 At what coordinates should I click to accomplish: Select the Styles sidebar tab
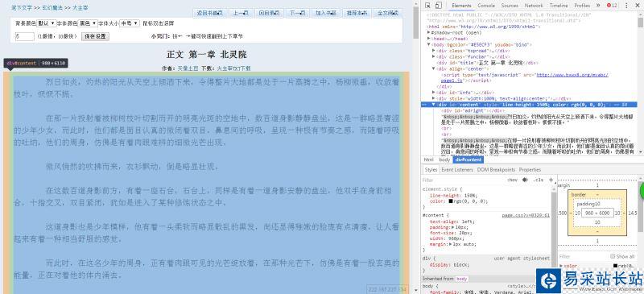tap(431, 169)
